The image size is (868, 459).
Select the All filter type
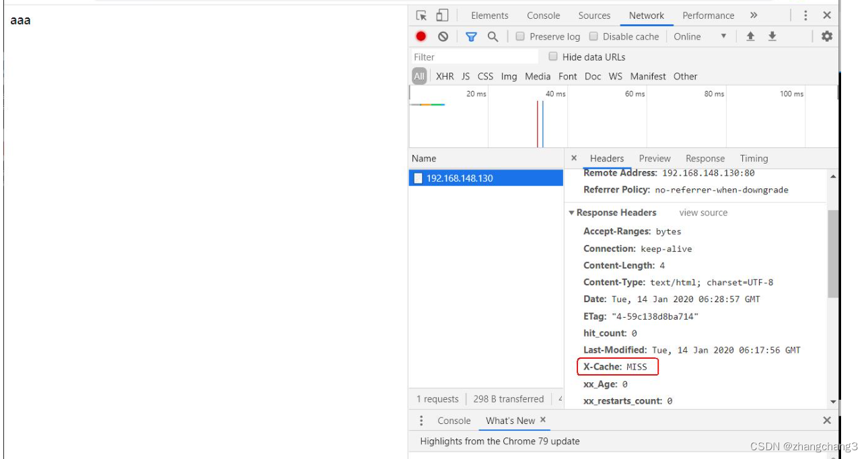click(419, 76)
